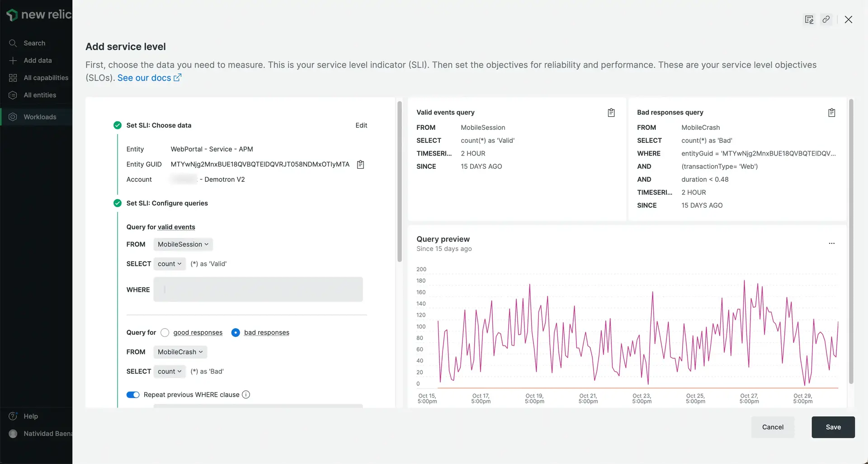This screenshot has height=464, width=868.
Task: Copy the Bad responses query
Action: 831,113
